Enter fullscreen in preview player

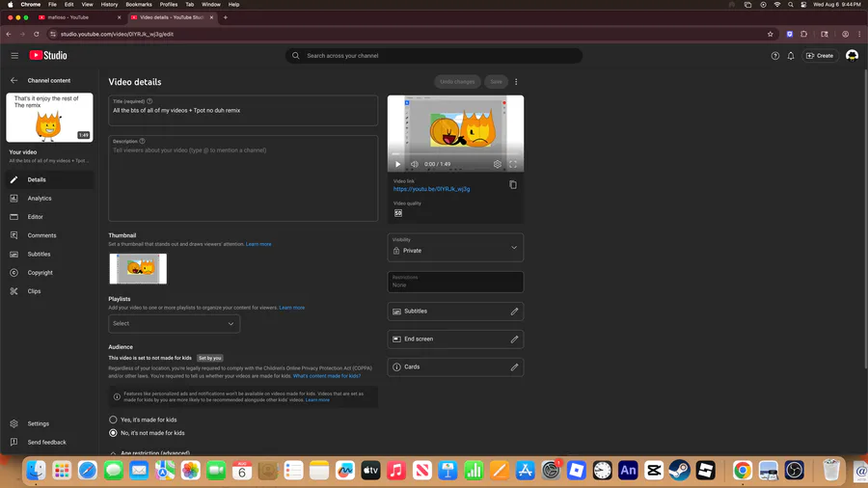pyautogui.click(x=513, y=164)
